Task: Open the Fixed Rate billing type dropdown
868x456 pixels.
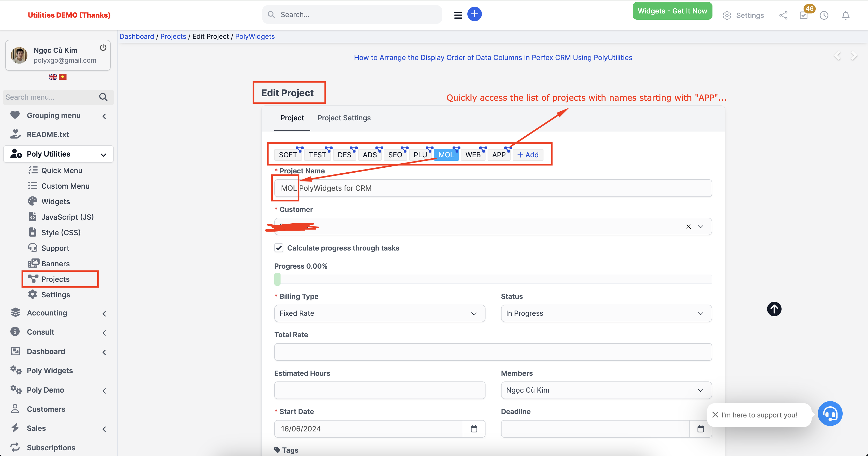Action: coord(379,313)
